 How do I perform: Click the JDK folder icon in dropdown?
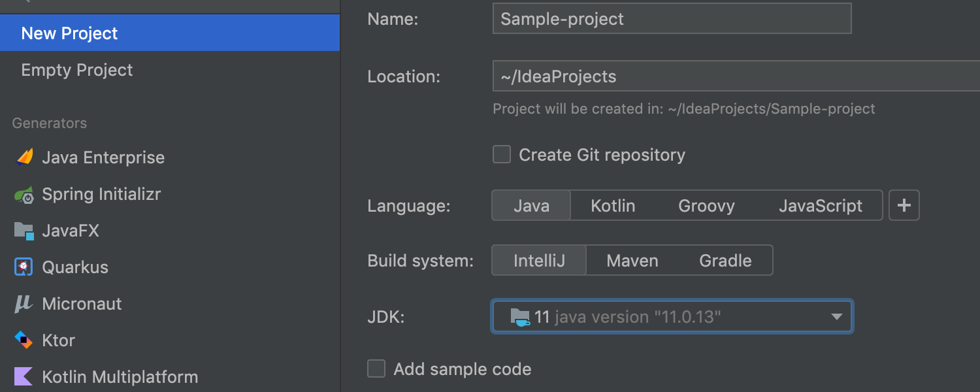519,318
